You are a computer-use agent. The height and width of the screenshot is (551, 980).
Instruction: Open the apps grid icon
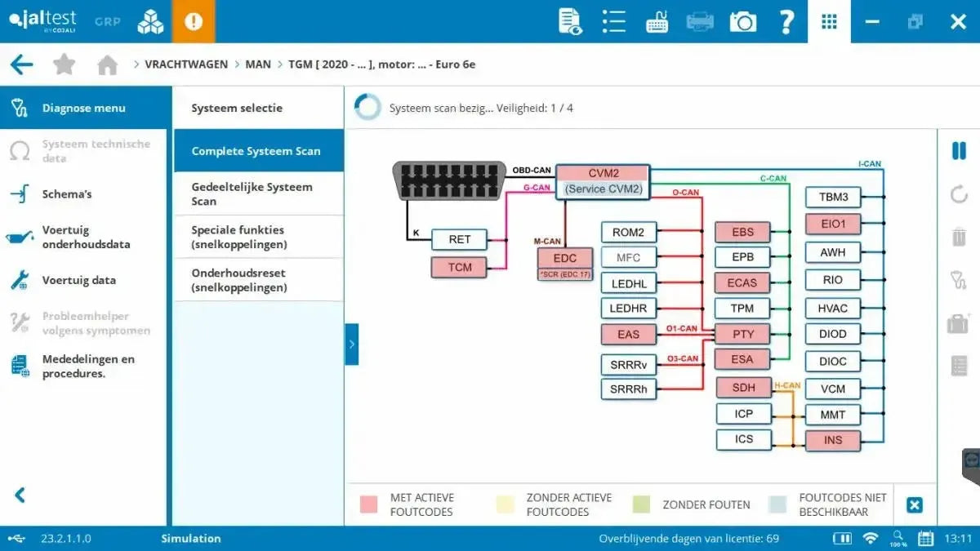829,21
